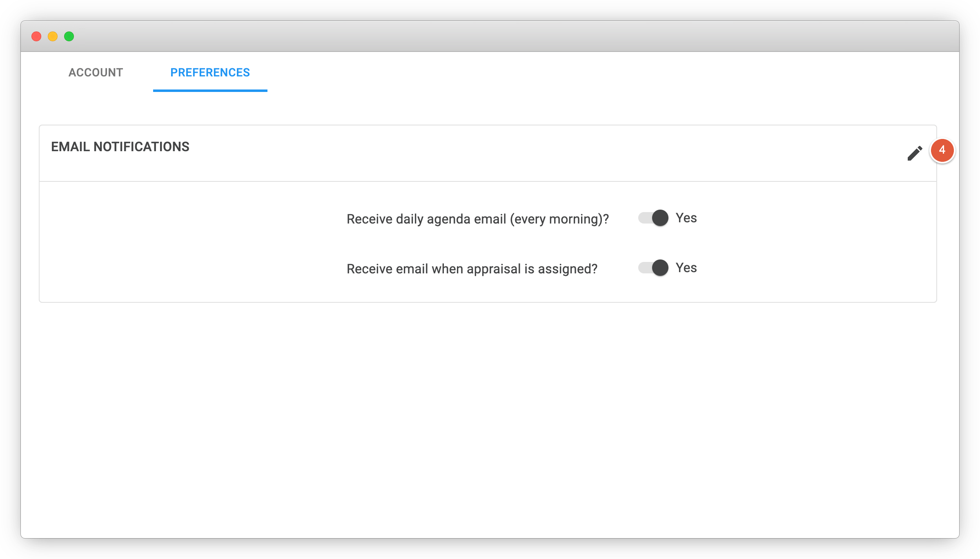This screenshot has height=559, width=980.
Task: Open edit mode via the pencil icon
Action: pos(915,153)
